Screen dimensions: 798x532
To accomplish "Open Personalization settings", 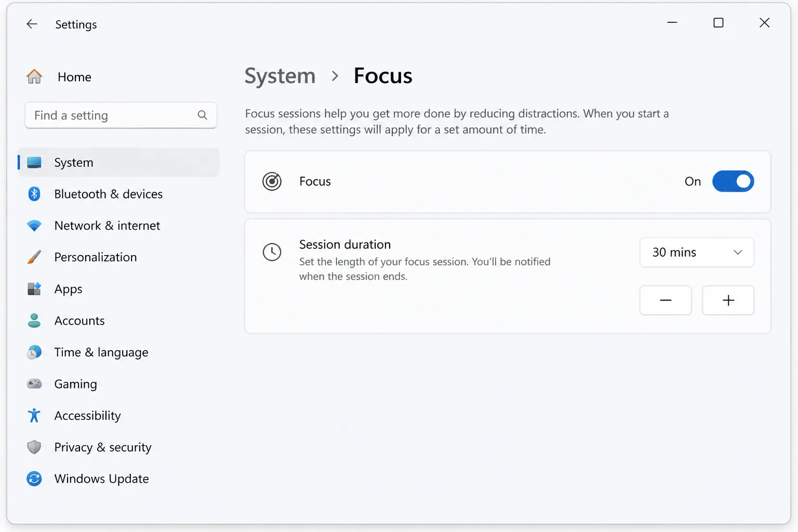I will [118, 257].
